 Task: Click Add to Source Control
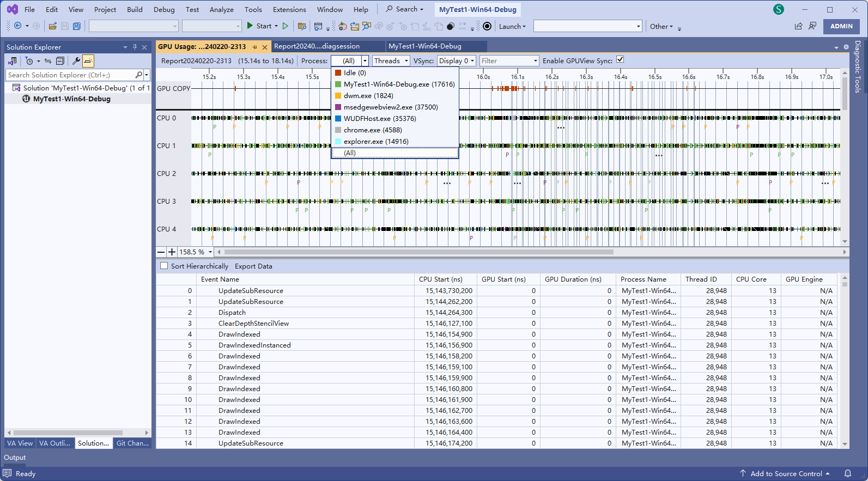[785, 473]
